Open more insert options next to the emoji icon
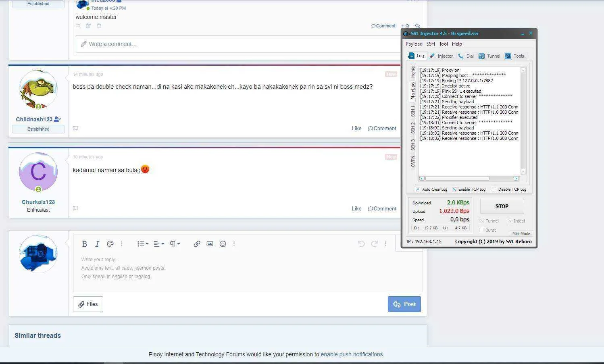This screenshot has height=364, width=604. (234, 244)
